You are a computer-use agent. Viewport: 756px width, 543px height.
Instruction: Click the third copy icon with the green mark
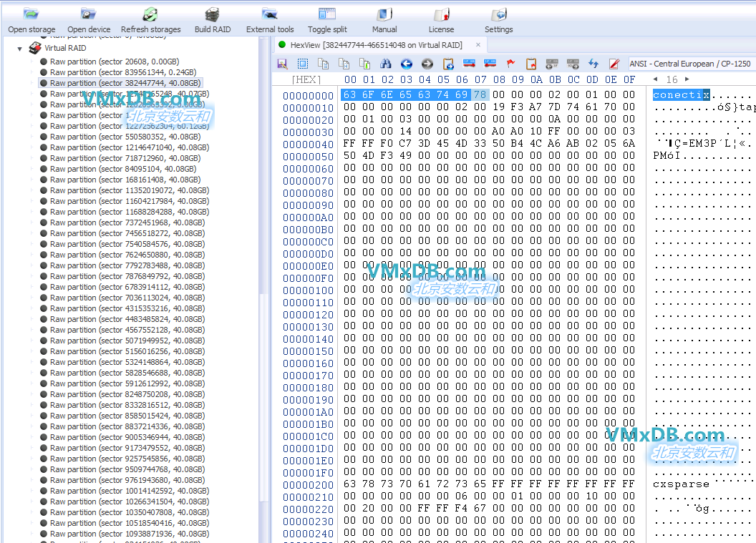364,64
